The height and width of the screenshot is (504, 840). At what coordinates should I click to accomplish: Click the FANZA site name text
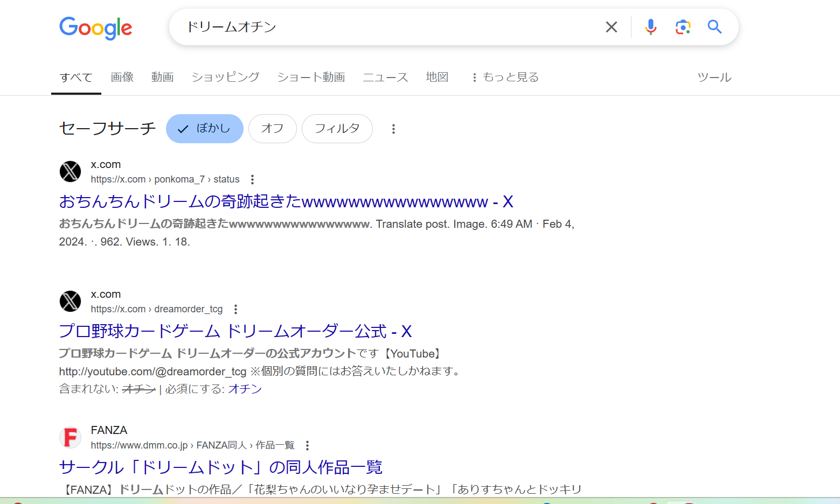click(x=109, y=430)
